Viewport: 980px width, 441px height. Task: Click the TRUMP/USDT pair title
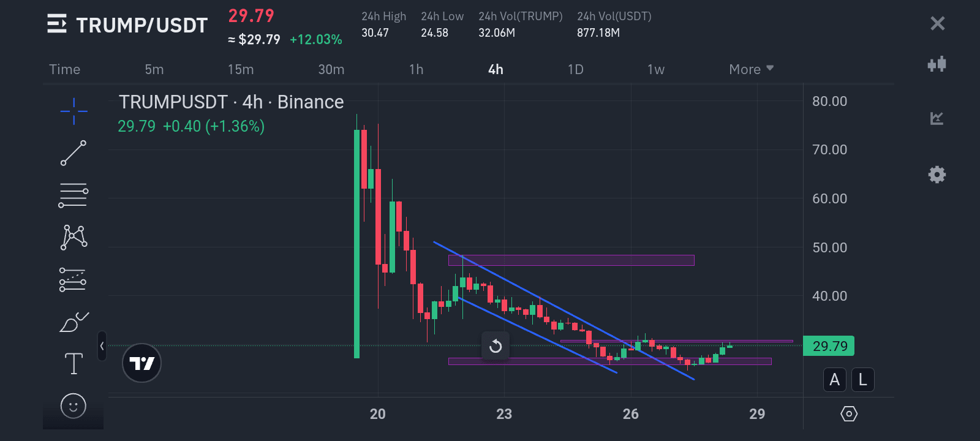click(142, 26)
